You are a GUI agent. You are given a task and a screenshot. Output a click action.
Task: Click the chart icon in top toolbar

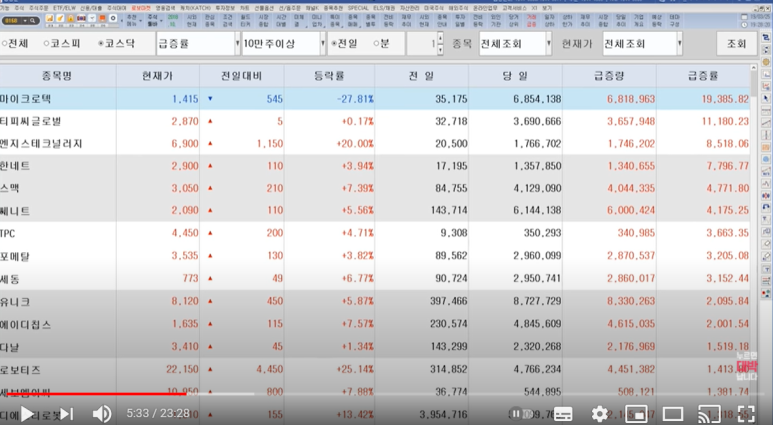click(50, 18)
